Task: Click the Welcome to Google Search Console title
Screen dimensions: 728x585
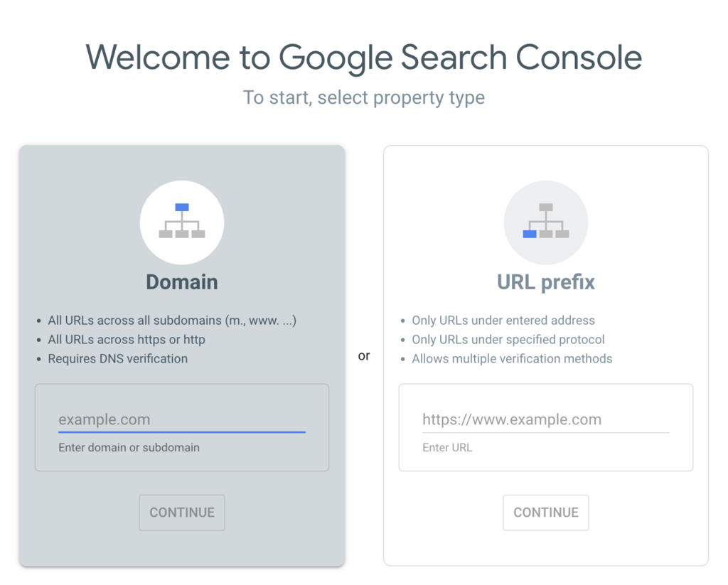Action: pos(363,57)
